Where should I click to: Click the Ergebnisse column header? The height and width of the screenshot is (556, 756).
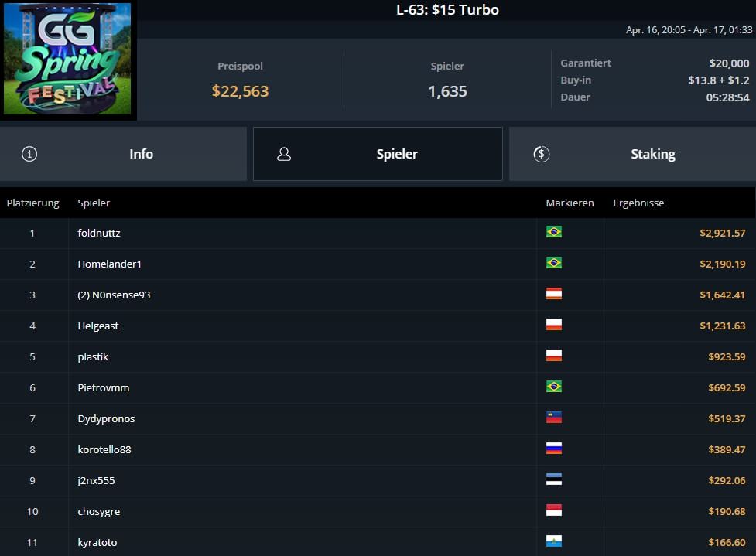click(638, 203)
